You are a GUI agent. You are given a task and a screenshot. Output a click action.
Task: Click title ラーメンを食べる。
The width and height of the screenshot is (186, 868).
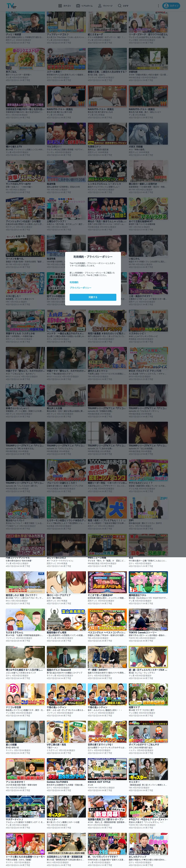coord(15,259)
